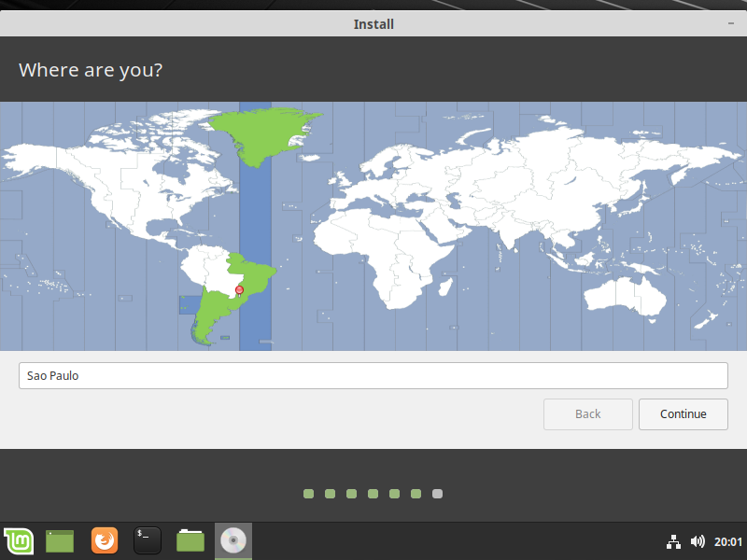The image size is (747, 560).
Task: Launch Firefox from the taskbar
Action: (105, 540)
